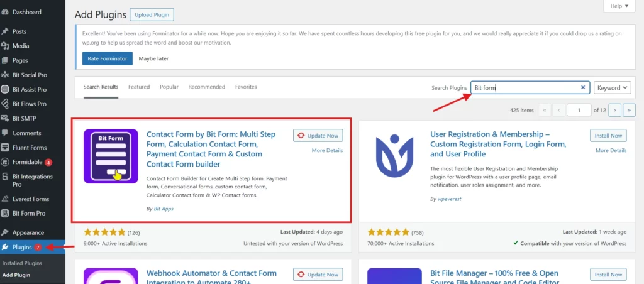Screen dimensions: 644x284
Task: Click the Maybe later link
Action: click(153, 58)
